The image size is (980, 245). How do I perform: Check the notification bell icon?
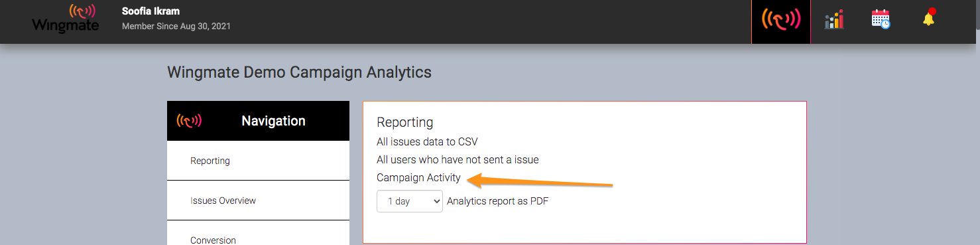[x=928, y=18]
